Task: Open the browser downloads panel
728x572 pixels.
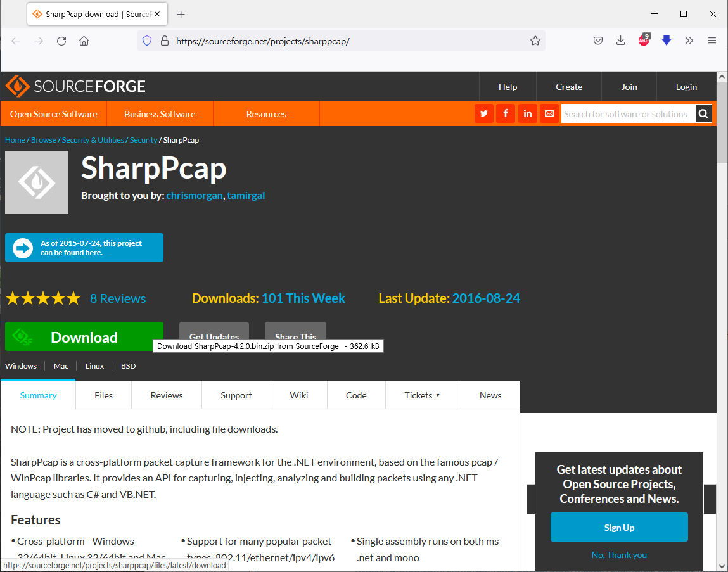Action: tap(620, 41)
